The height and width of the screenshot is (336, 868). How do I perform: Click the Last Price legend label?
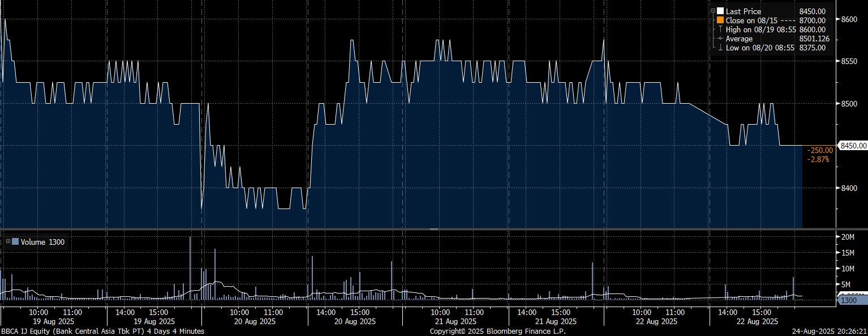tap(743, 11)
